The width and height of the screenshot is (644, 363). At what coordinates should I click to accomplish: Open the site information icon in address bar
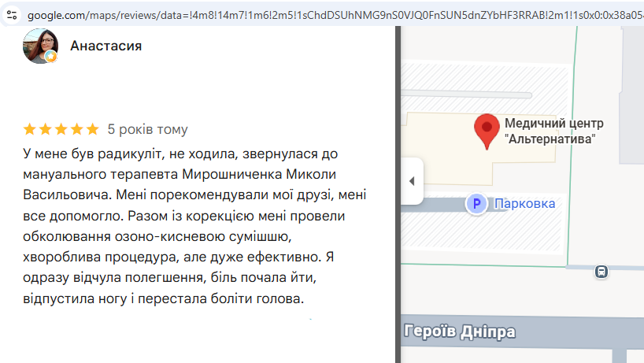point(12,15)
